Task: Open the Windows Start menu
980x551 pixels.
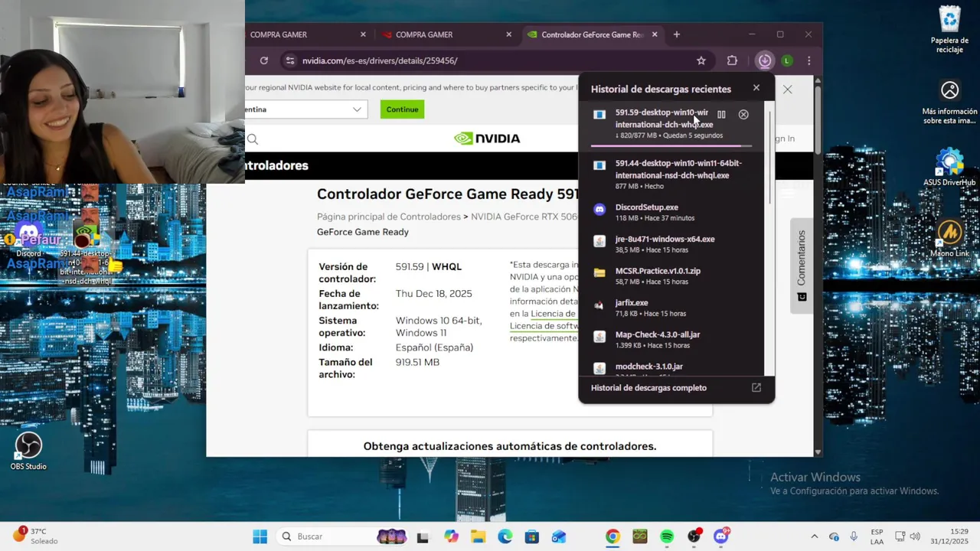Action: pyautogui.click(x=260, y=536)
